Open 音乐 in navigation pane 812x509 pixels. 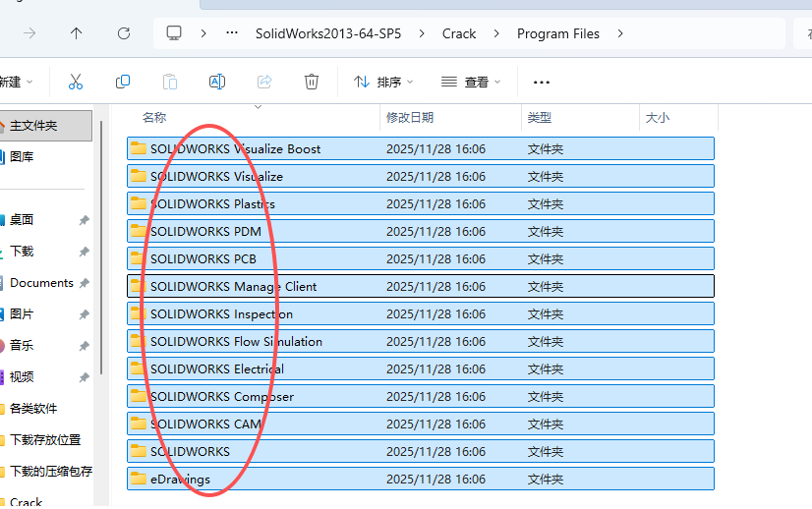pos(22,345)
